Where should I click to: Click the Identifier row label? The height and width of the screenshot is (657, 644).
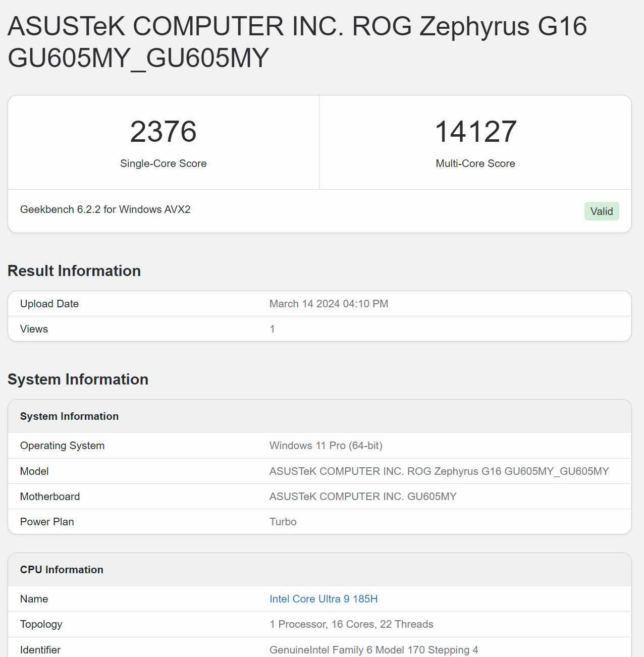point(40,650)
